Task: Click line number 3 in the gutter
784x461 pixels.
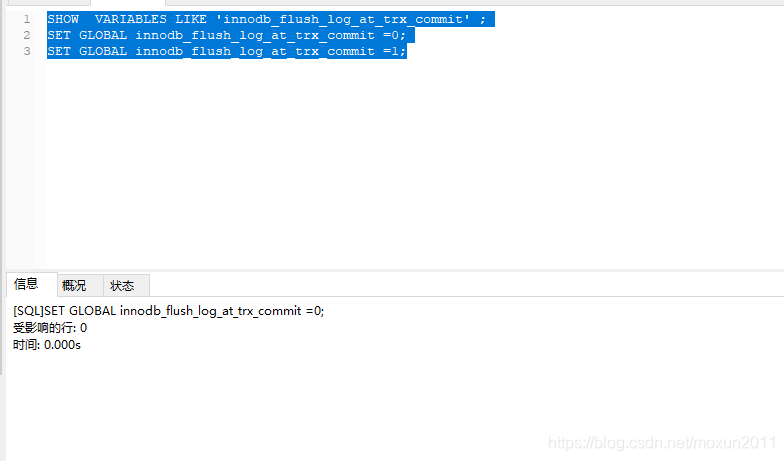Action: pyautogui.click(x=26, y=52)
